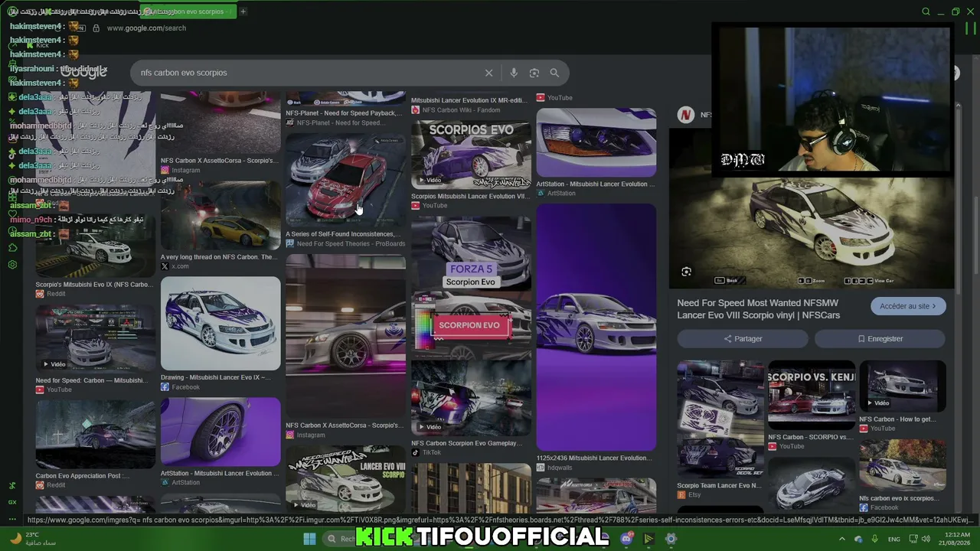This screenshot has height=551, width=980.
Task: Open 'NFS Carbon X AssettoCorsa - Scorpio's' Instagram title
Action: pyautogui.click(x=344, y=425)
